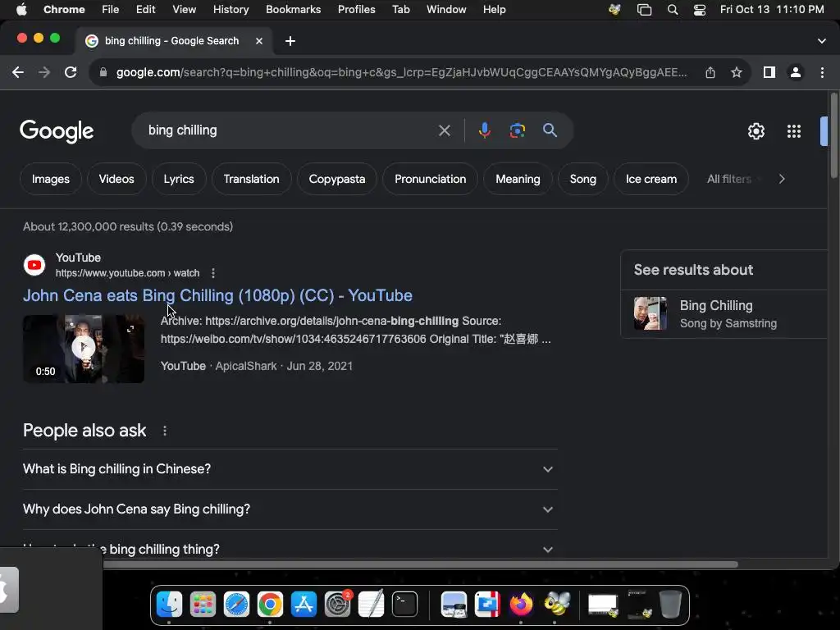Open the Profiles menu
Image resolution: width=840 pixels, height=630 pixels.
356,10
